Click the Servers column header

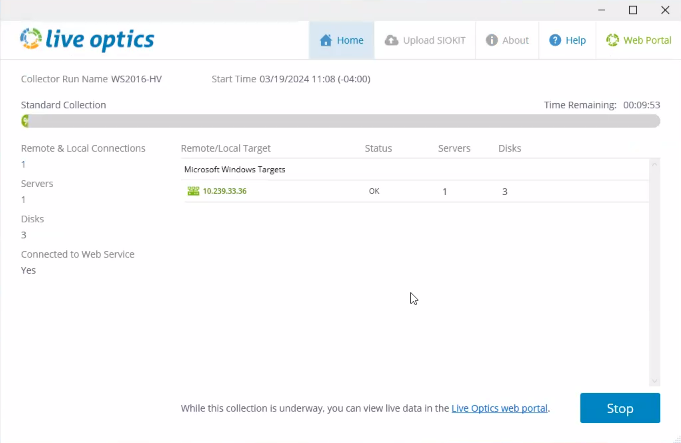(x=454, y=148)
